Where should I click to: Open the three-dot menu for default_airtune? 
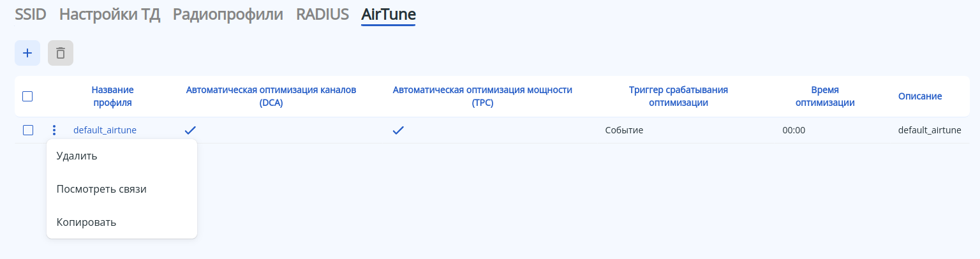[x=54, y=130]
